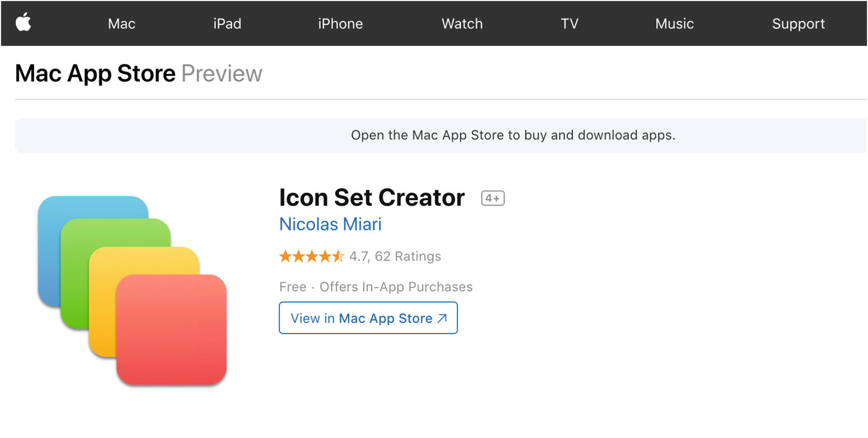Screen dimensions: 868x438
Task: Select iPhone in the top navigation
Action: point(340,24)
